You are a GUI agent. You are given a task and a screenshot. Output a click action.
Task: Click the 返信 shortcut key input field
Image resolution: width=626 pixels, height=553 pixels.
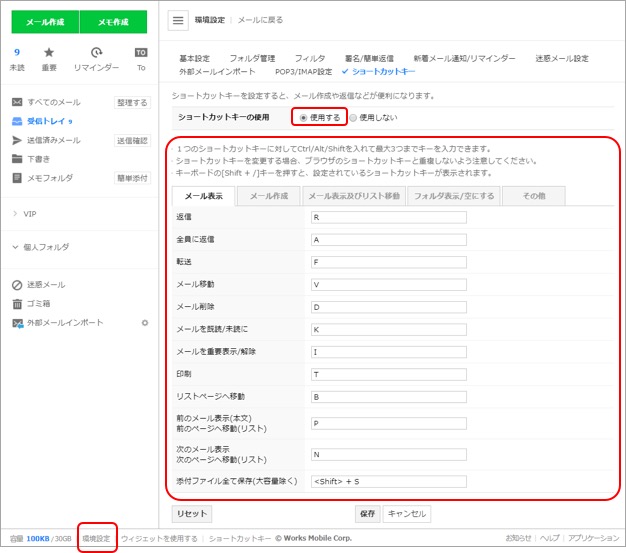coord(388,217)
